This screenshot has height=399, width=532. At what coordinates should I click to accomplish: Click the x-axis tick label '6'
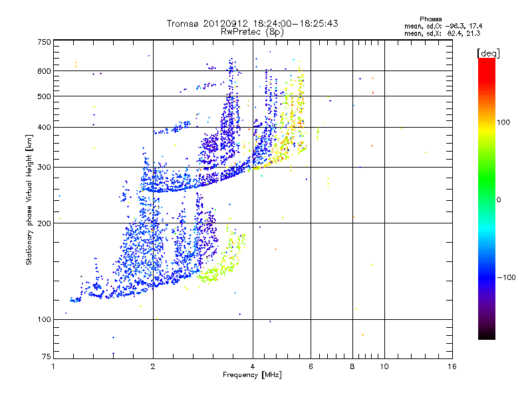pos(311,366)
